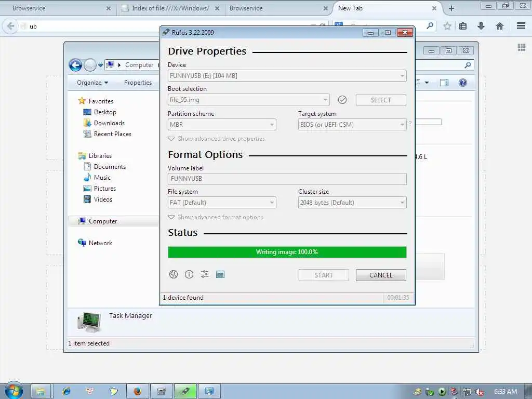Open the Windows Start orb
This screenshot has height=399, width=532.
14,391
